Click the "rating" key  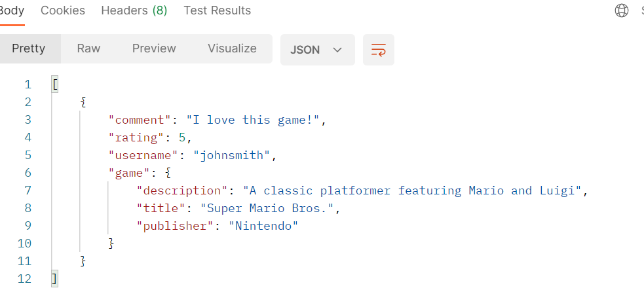(136, 137)
